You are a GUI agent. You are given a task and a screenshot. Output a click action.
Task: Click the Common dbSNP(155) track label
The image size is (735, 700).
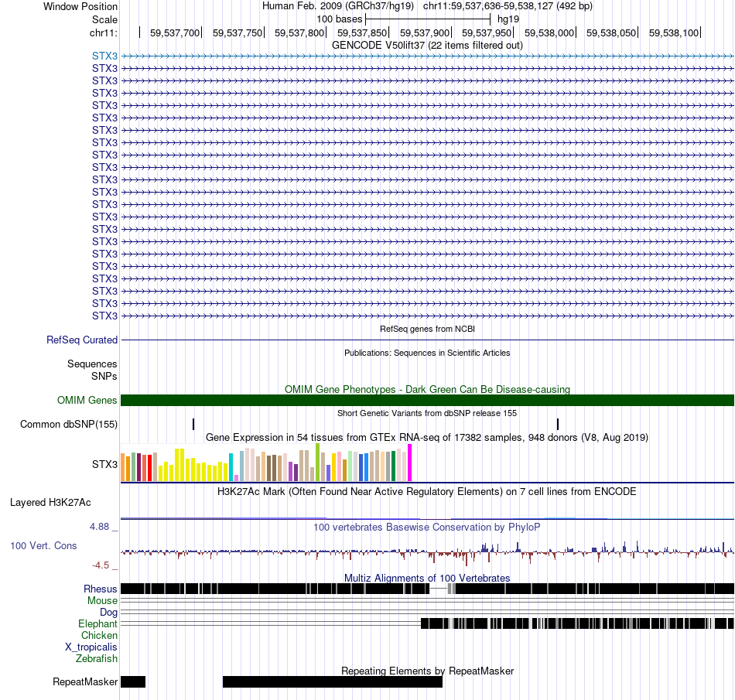tap(68, 425)
